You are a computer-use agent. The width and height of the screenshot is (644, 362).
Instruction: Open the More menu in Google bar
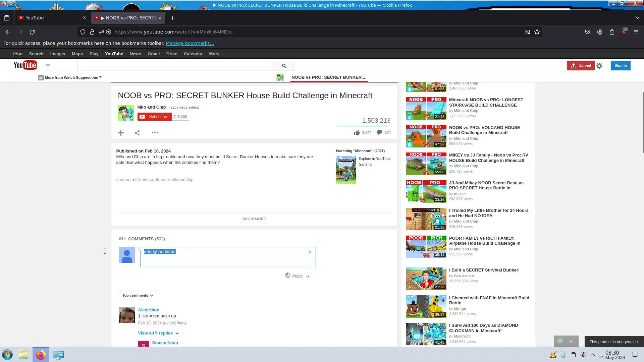(x=216, y=54)
